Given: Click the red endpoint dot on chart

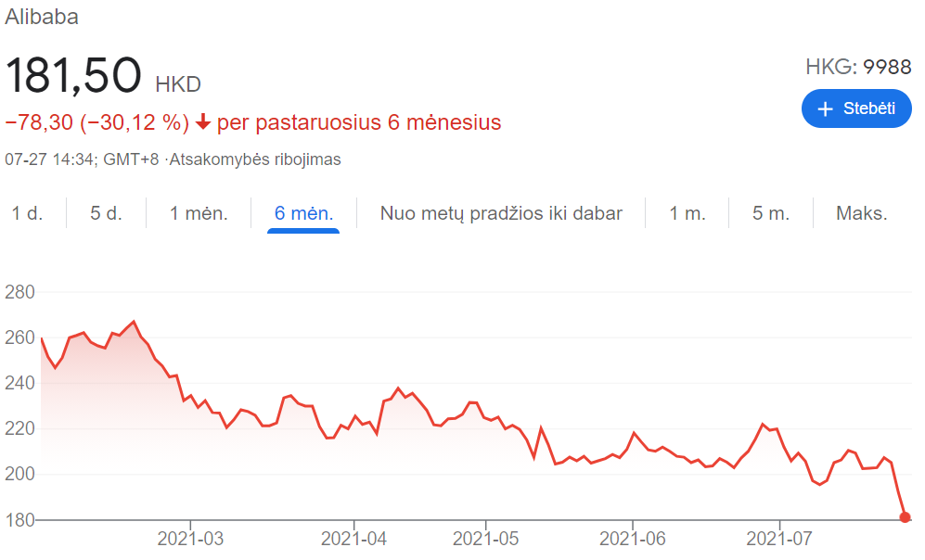Looking at the screenshot, I should 905,517.
